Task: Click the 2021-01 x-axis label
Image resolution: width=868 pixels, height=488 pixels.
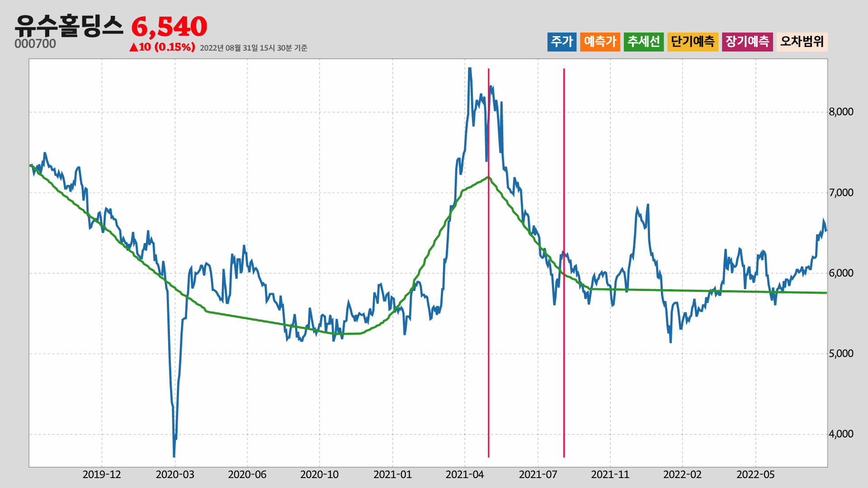Action: click(392, 474)
